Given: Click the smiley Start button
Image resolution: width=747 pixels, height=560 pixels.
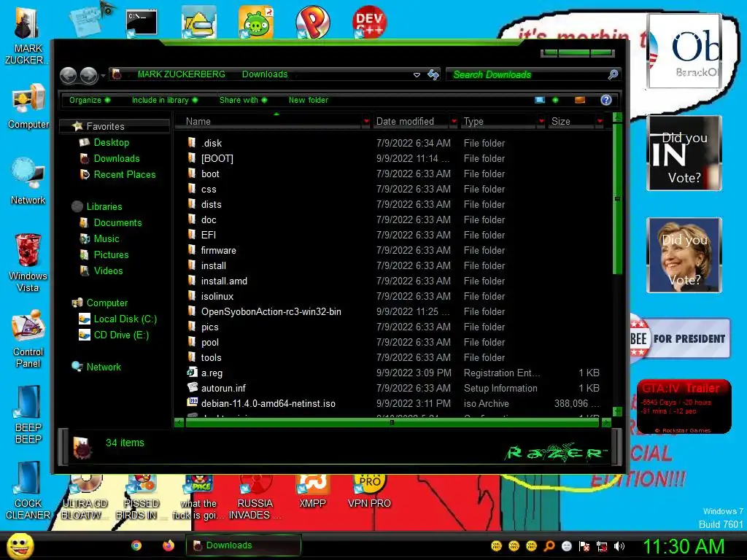Looking at the screenshot, I should [x=20, y=545].
